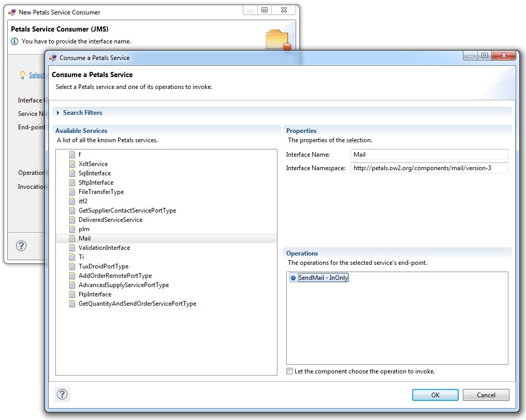Click the SqlInterface document icon

(x=72, y=173)
